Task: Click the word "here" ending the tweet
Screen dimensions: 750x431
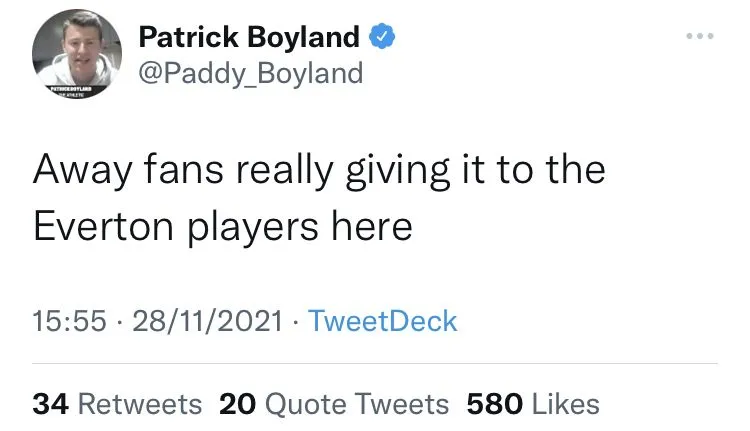Action: (x=372, y=226)
